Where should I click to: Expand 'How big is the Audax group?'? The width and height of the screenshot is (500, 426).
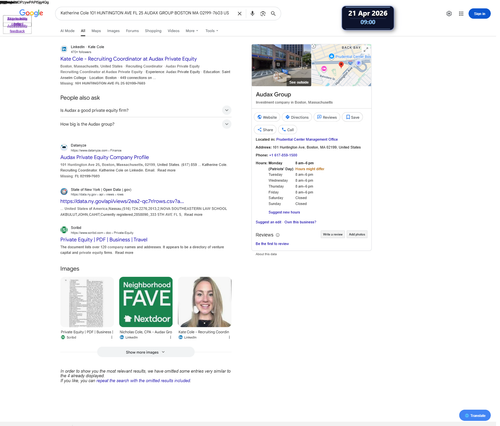(145, 124)
